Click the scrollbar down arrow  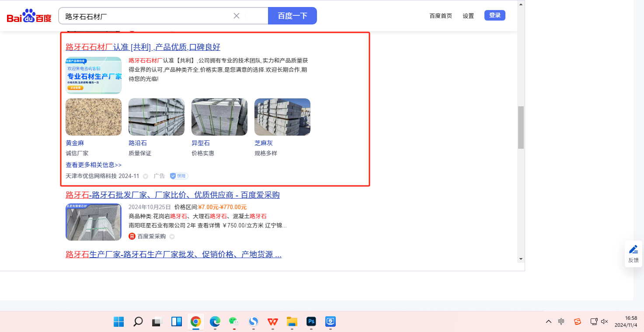pos(521,259)
